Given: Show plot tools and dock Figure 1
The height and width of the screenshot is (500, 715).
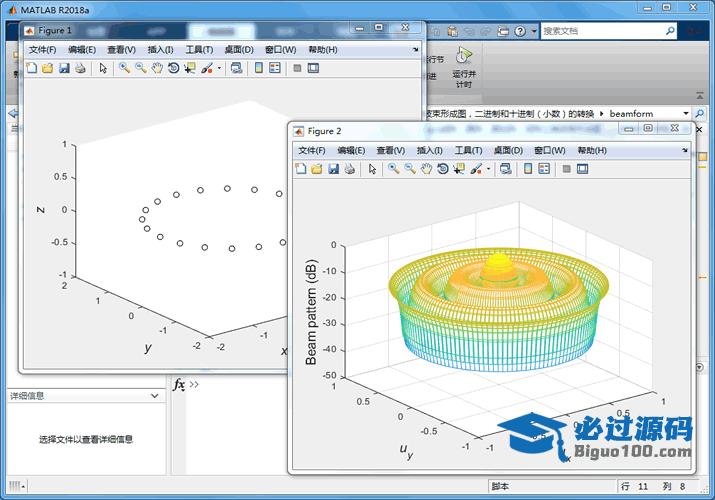Looking at the screenshot, I should coord(313,68).
